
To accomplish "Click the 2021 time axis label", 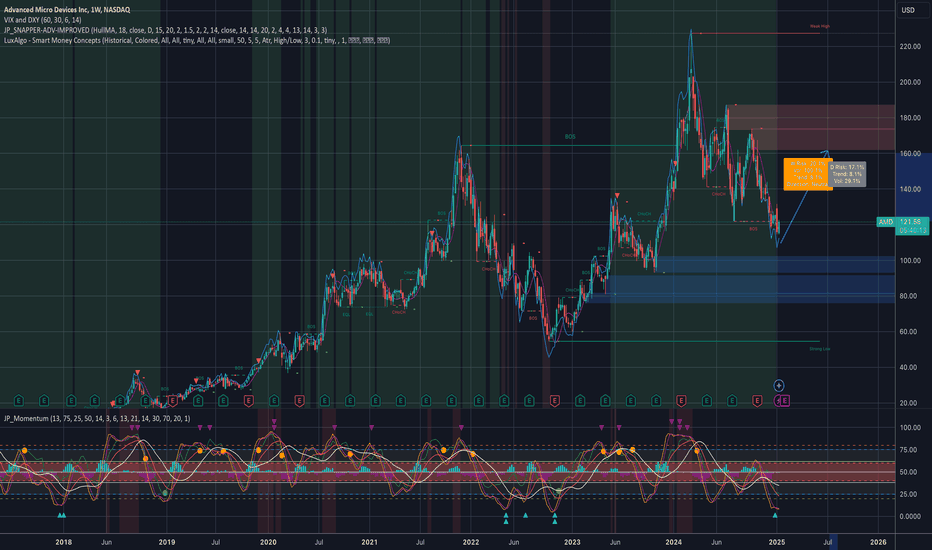I will [369, 542].
